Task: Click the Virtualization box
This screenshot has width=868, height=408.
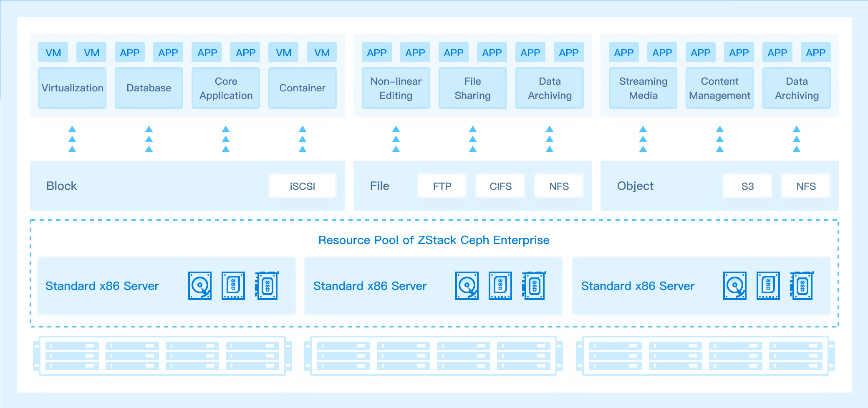Action: (72, 88)
